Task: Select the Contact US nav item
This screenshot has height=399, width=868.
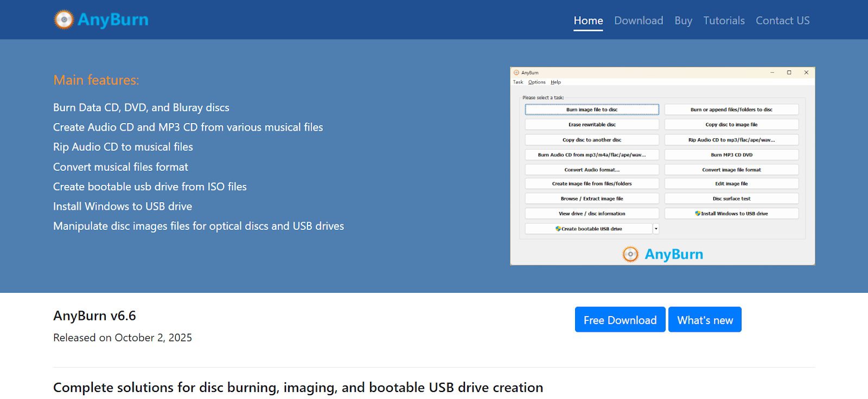Action: (782, 21)
